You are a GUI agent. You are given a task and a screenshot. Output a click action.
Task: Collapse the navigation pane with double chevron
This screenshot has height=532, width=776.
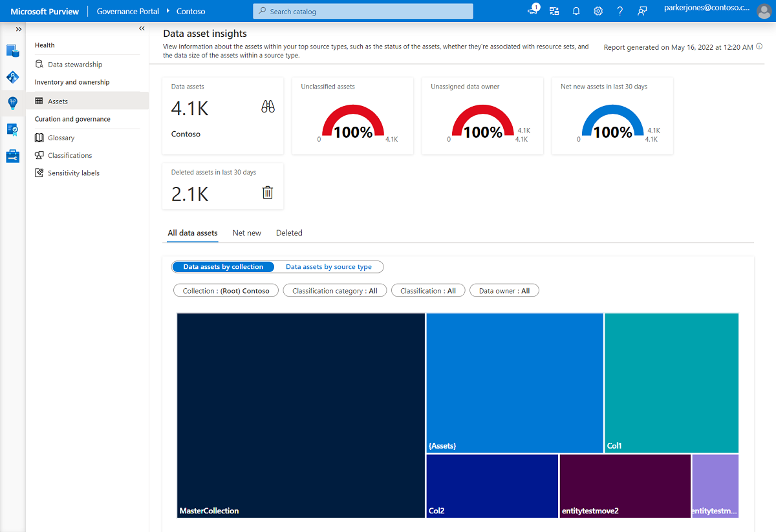142,28
